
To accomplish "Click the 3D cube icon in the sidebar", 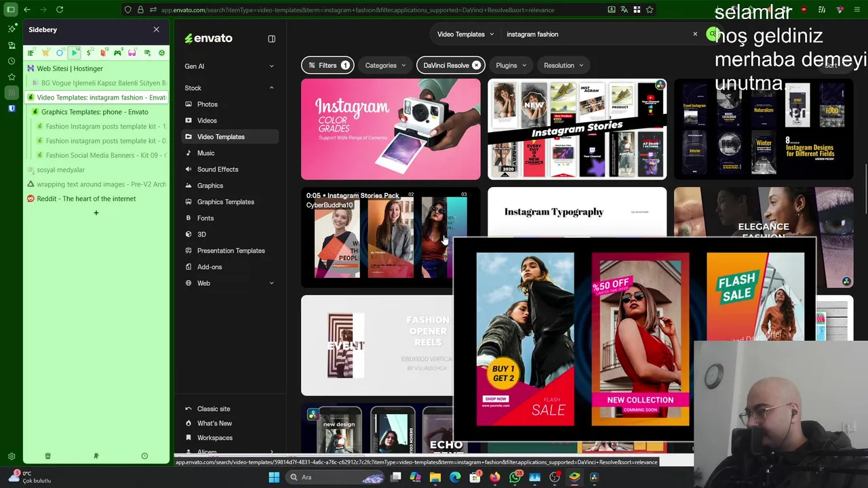I will [189, 235].
